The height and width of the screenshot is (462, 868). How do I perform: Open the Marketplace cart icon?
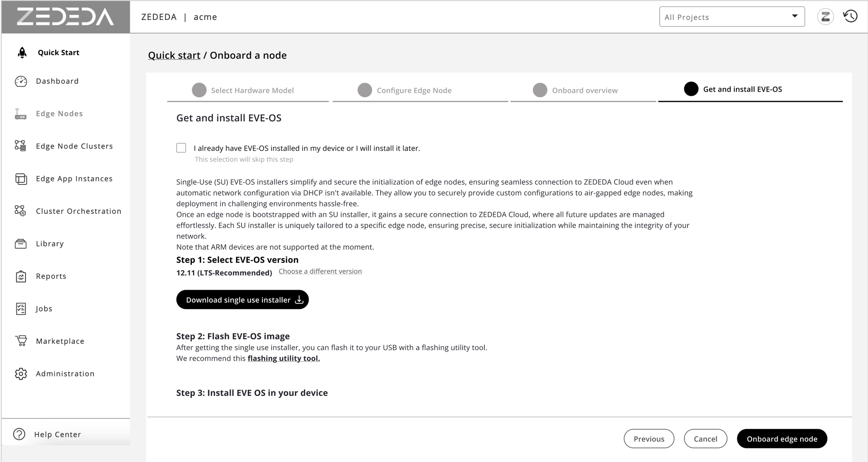pyautogui.click(x=20, y=341)
